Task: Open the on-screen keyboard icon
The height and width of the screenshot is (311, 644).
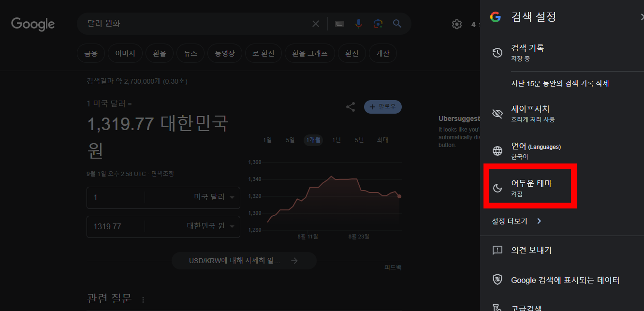Action: pyautogui.click(x=339, y=24)
